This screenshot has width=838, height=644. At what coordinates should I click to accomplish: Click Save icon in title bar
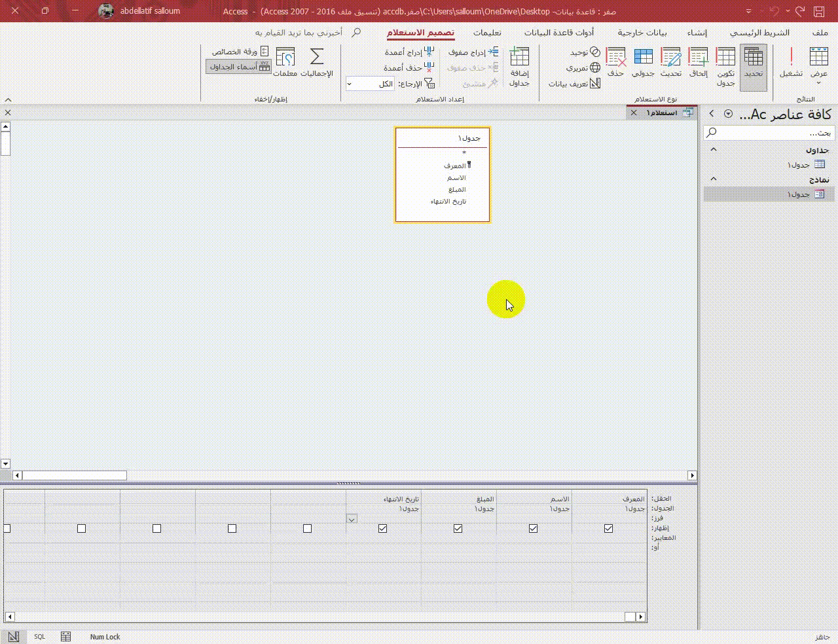(819, 11)
